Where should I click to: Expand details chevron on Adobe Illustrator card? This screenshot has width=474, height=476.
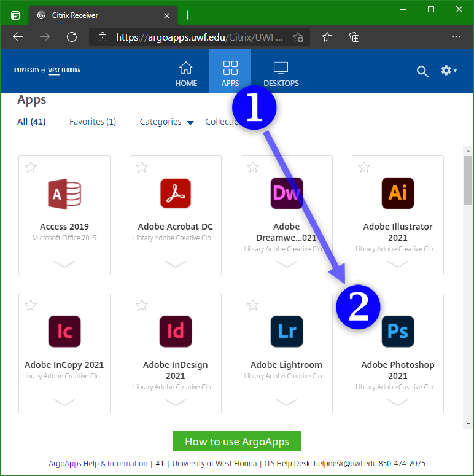(x=397, y=264)
